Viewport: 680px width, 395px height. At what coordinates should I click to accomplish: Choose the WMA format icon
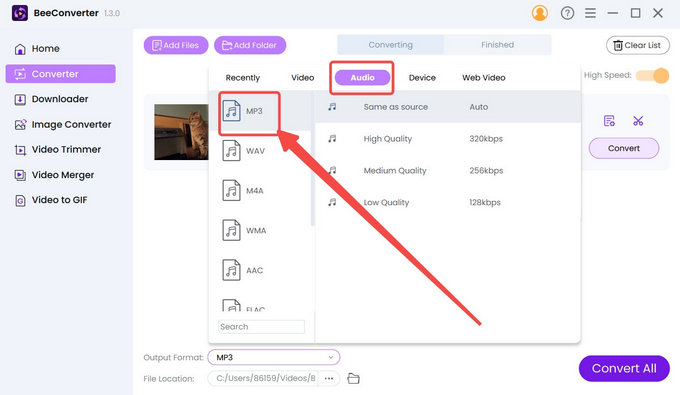pyautogui.click(x=232, y=230)
